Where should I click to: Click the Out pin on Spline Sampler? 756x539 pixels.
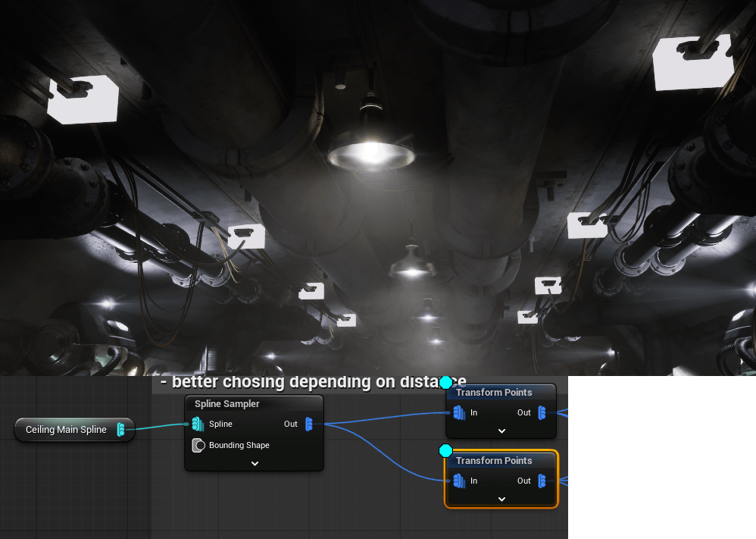[x=308, y=424]
